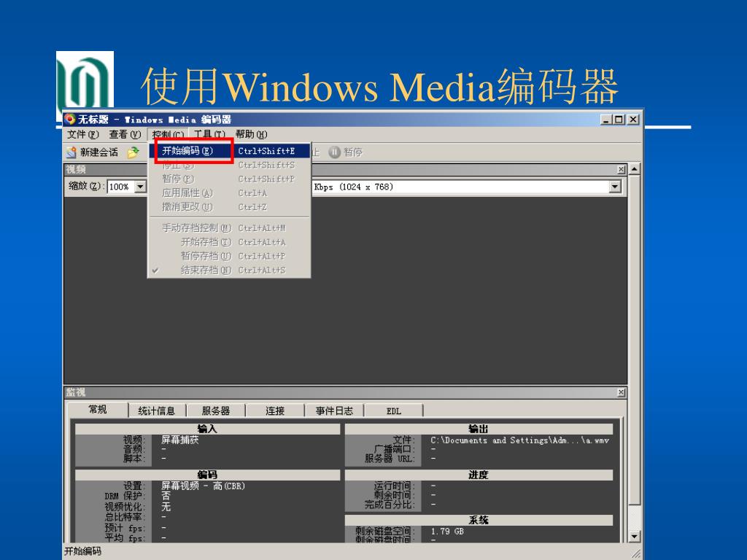This screenshot has height=560, width=747.
Task: Click the 100% zoom value field
Action: pyautogui.click(x=122, y=187)
